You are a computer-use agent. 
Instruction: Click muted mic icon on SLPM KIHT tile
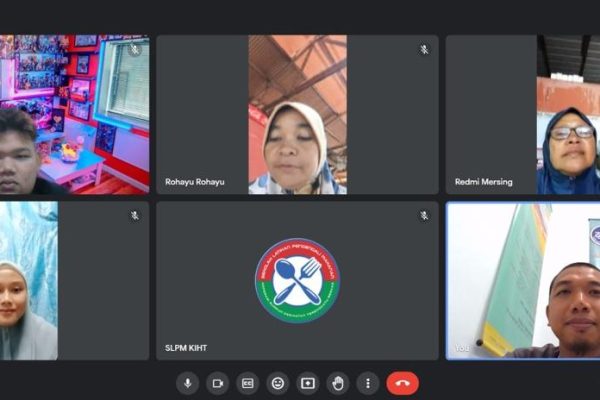(x=424, y=215)
